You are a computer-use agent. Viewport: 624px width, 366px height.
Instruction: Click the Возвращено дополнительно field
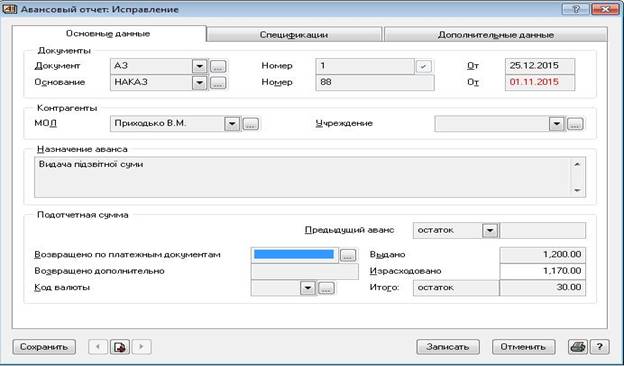pos(305,271)
